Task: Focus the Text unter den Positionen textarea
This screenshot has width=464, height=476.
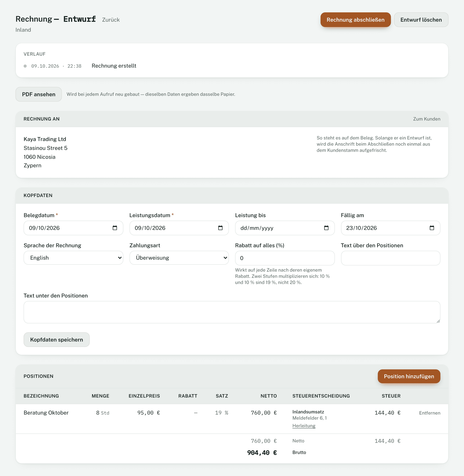Action: [x=232, y=312]
